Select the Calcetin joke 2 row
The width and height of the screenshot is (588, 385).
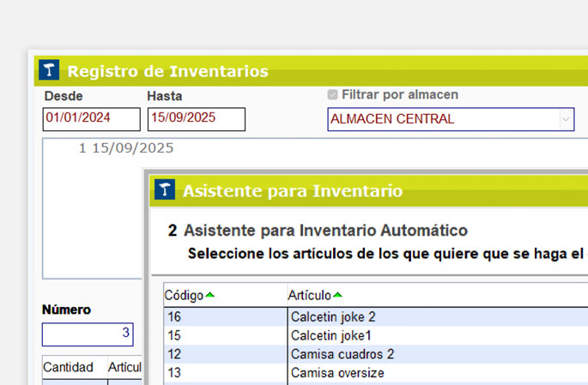376,317
